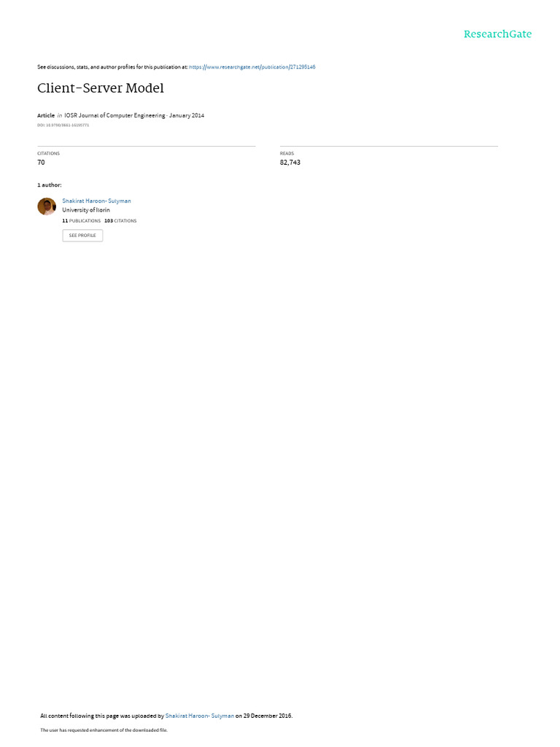Image resolution: width=560 pixels, height=747 pixels.
Task: Click the SEE PROFILE button
Action: (x=82, y=236)
